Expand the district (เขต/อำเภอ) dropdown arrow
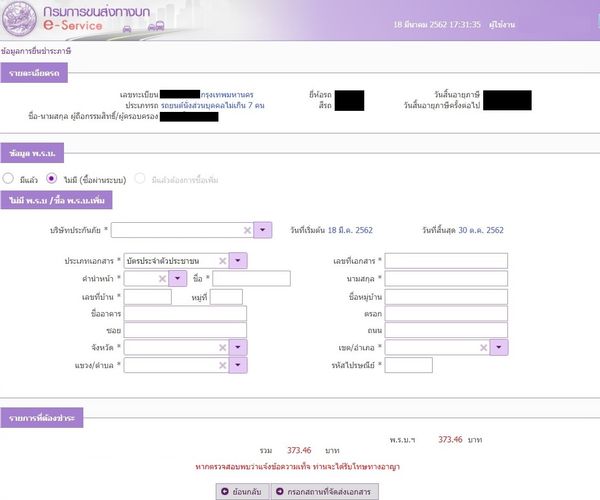The image size is (600, 500). point(498,348)
